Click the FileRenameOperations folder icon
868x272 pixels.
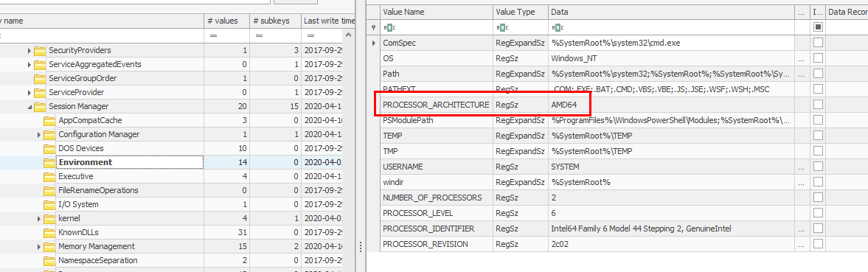49,190
